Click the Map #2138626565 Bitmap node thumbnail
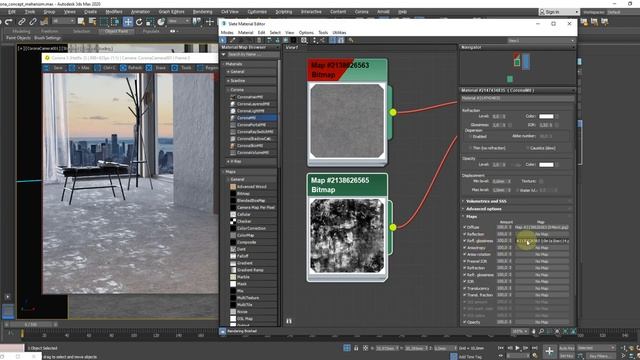The width and height of the screenshot is (640, 360). (x=347, y=236)
